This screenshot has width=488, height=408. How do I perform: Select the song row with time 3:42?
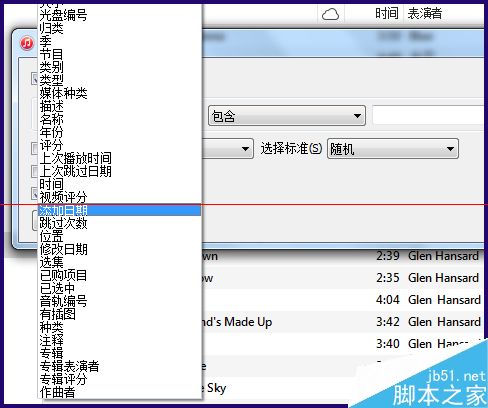342,322
